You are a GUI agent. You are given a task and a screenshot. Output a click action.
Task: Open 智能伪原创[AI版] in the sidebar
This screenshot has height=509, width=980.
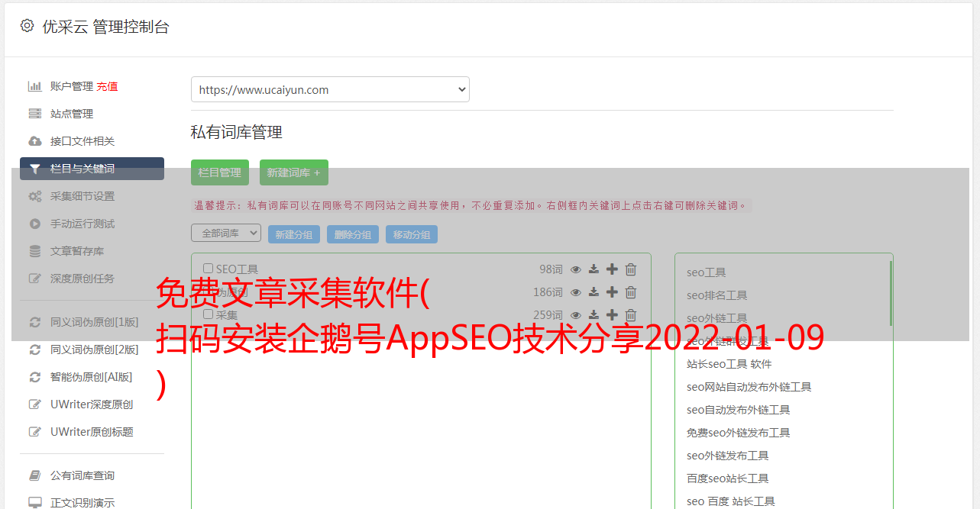point(92,377)
